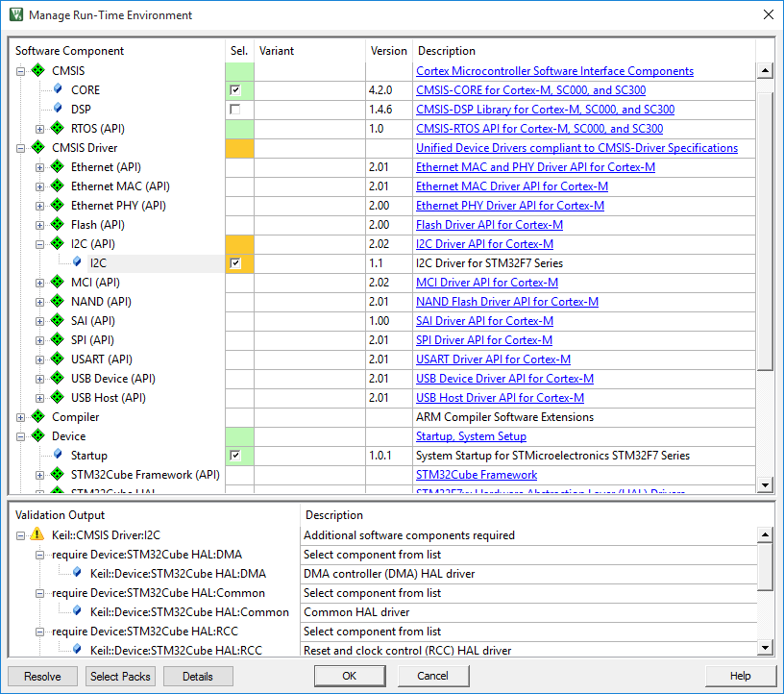Uncheck the Startup component checkbox
784x694 pixels.
[235, 456]
